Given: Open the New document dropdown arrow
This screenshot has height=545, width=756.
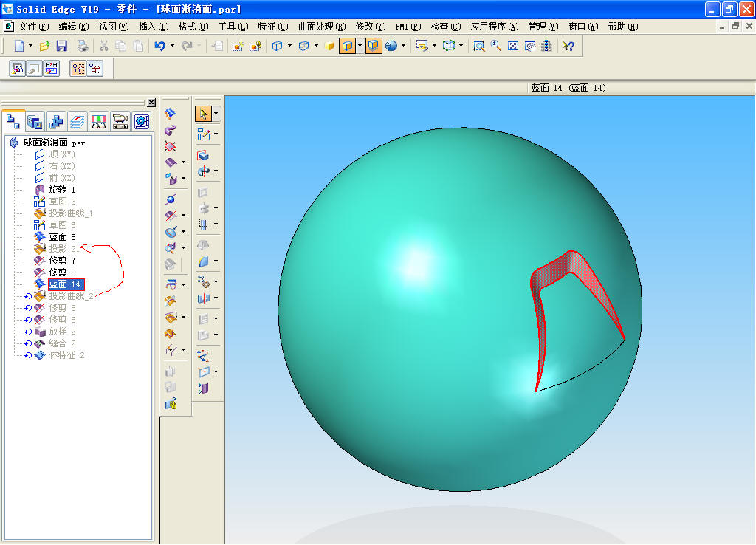Looking at the screenshot, I should pyautogui.click(x=30, y=46).
